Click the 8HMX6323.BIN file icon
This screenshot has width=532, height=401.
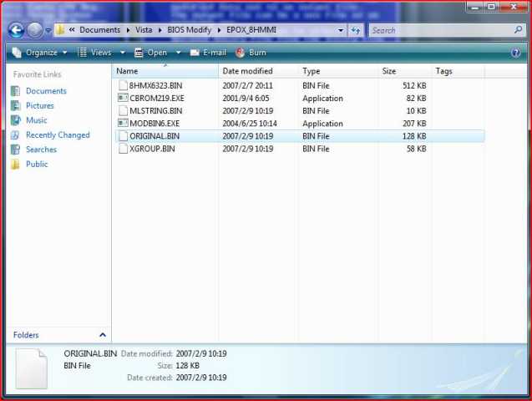click(x=123, y=85)
